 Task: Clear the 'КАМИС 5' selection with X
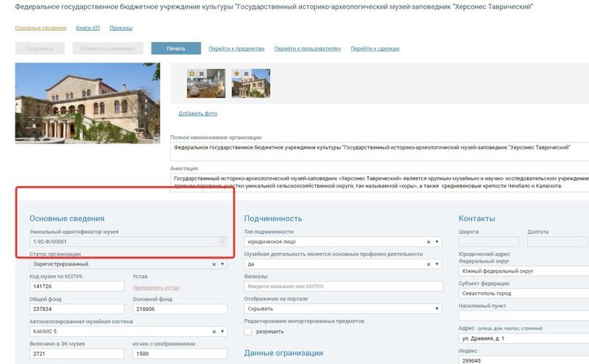(x=214, y=332)
